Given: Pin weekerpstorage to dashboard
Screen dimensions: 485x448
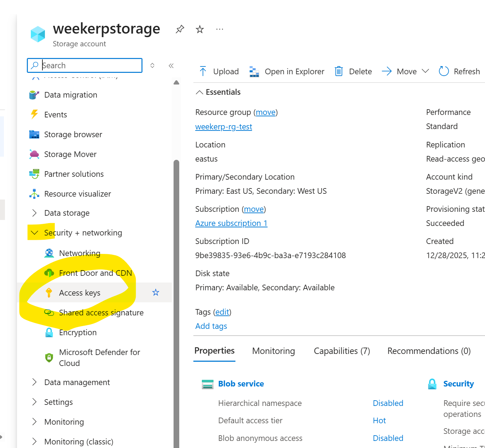Looking at the screenshot, I should coord(180,29).
